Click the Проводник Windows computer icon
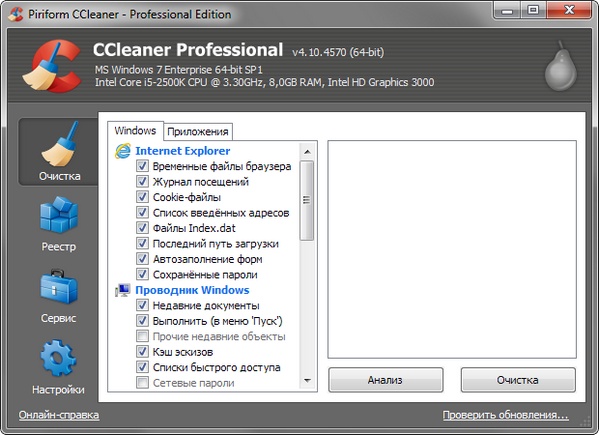 [123, 290]
